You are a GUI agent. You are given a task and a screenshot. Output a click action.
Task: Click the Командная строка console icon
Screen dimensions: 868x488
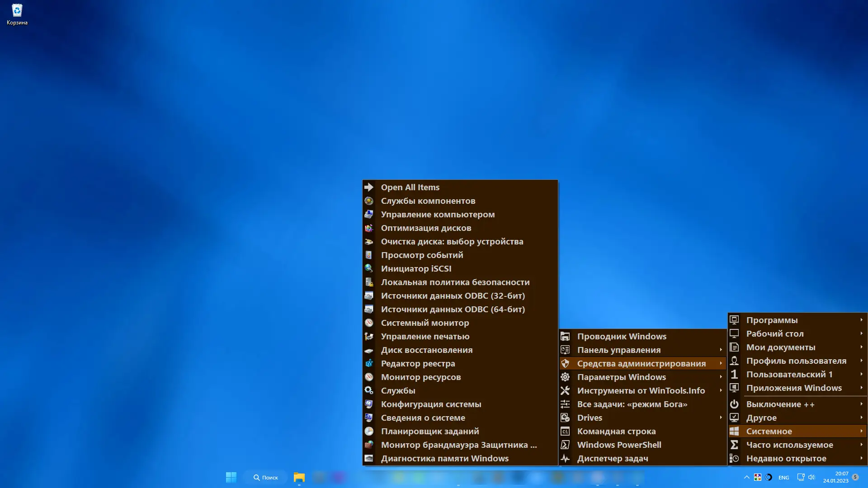click(565, 431)
